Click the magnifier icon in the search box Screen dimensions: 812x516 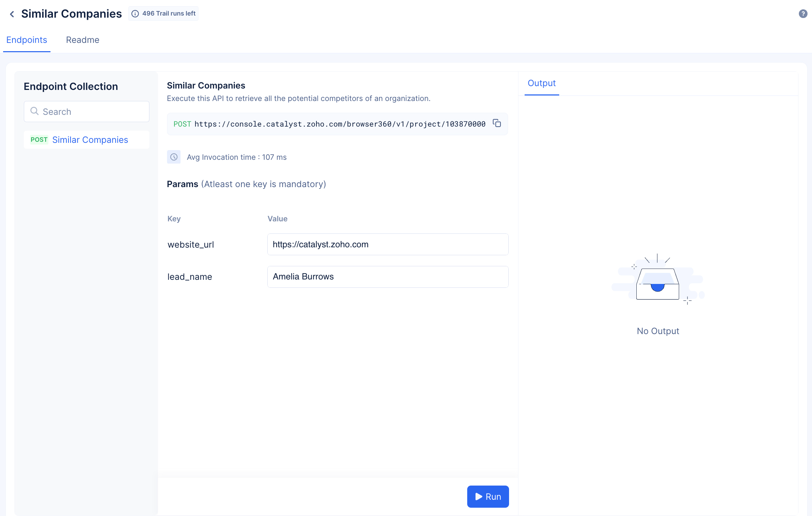click(34, 111)
